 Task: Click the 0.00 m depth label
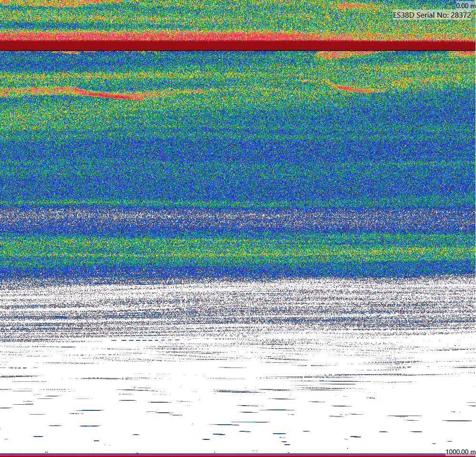[466, 5]
